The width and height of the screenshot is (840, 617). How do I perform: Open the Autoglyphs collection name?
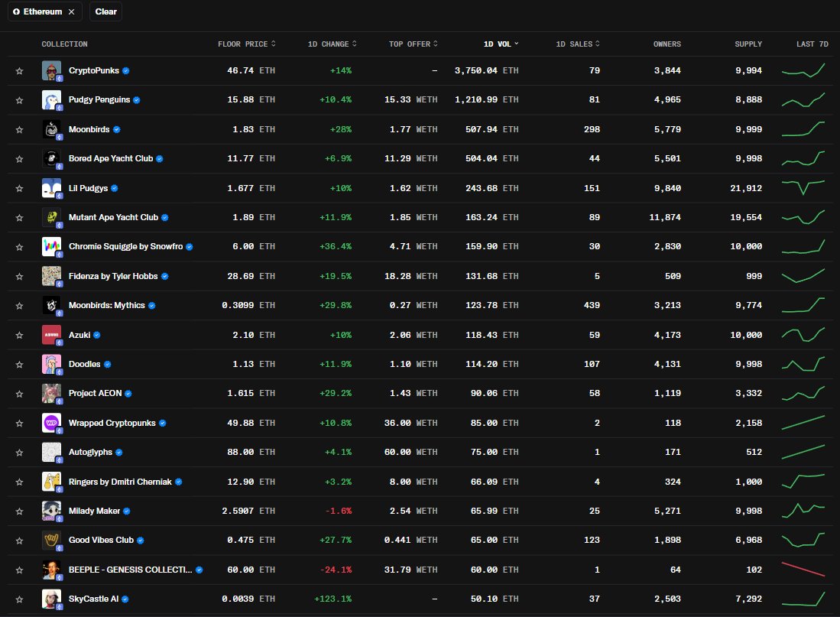pos(90,452)
